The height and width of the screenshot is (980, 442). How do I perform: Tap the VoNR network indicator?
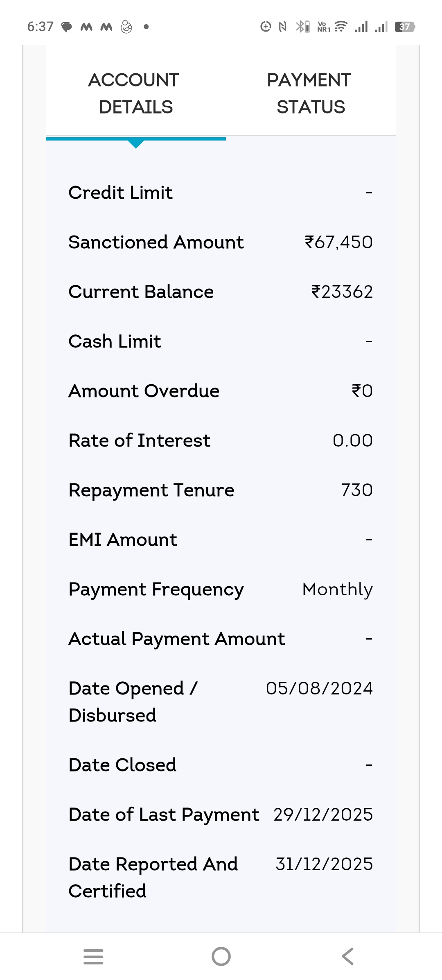tap(323, 27)
